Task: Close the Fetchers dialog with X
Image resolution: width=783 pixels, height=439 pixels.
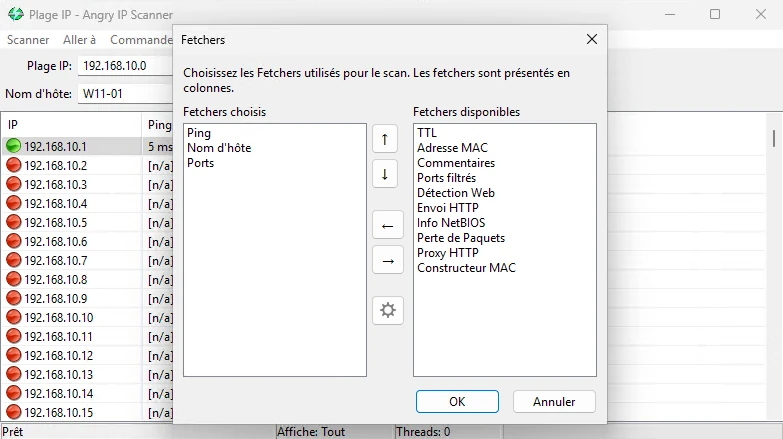Action: 592,39
